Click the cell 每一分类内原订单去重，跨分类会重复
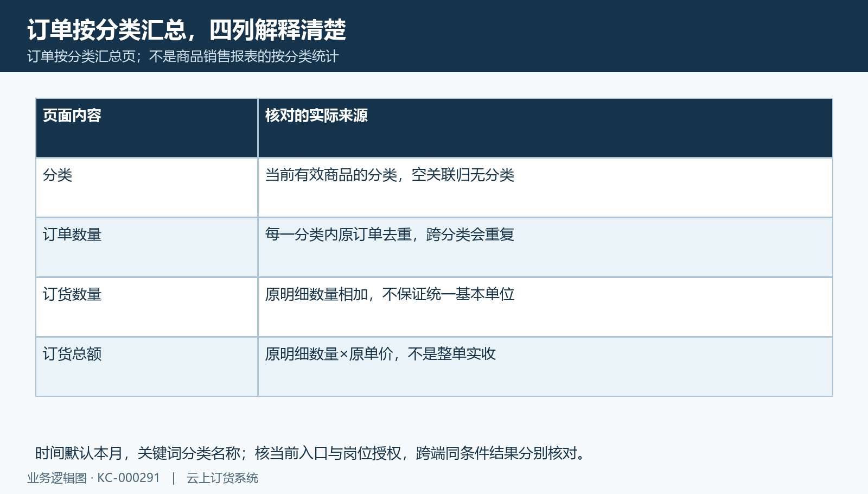The width and height of the screenshot is (868, 494). click(545, 248)
